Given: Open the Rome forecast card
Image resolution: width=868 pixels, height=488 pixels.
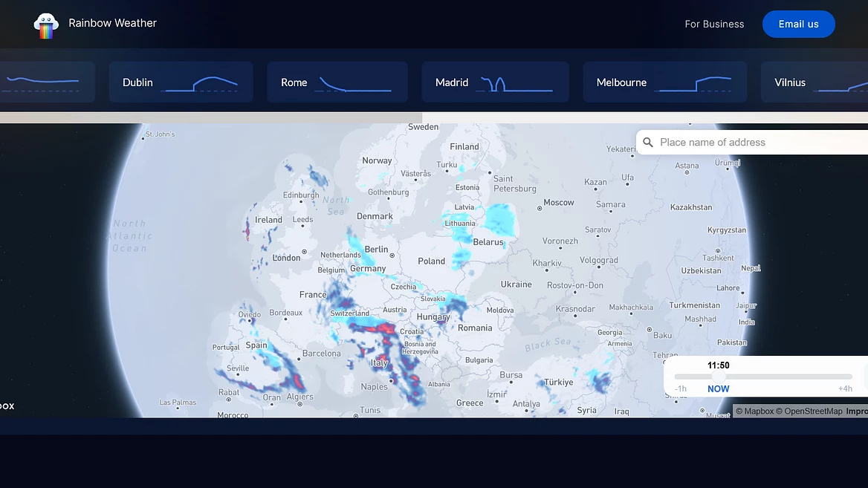Looking at the screenshot, I should click(x=337, y=82).
